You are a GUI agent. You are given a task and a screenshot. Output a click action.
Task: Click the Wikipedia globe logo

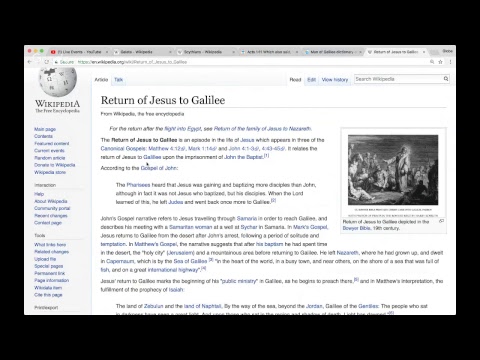tap(58, 81)
